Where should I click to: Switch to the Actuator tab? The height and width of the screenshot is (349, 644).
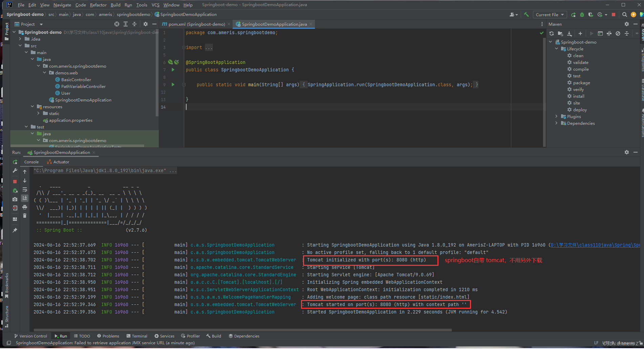(58, 162)
